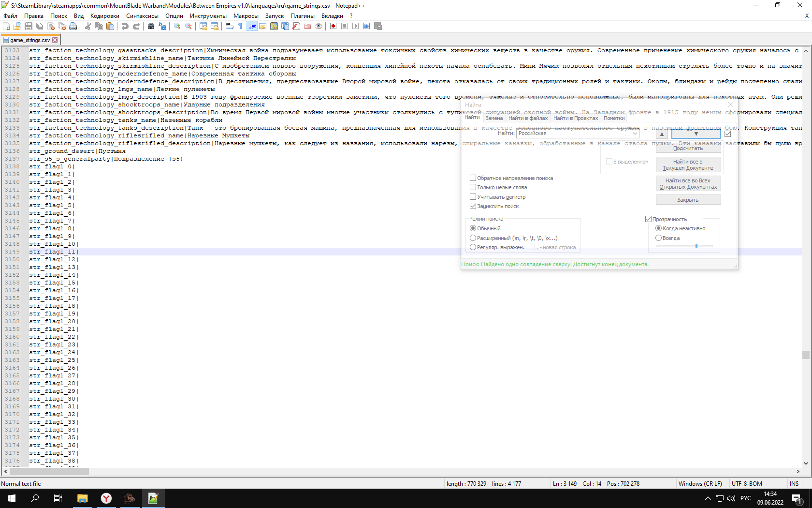The image size is (812, 508).
Task: Click the Print toolbar icon
Action: (73, 26)
